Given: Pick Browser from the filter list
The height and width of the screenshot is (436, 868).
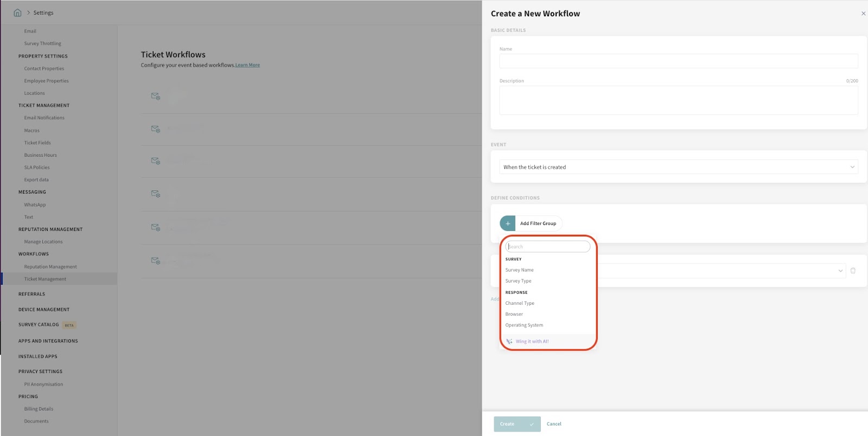Looking at the screenshot, I should pos(514,314).
